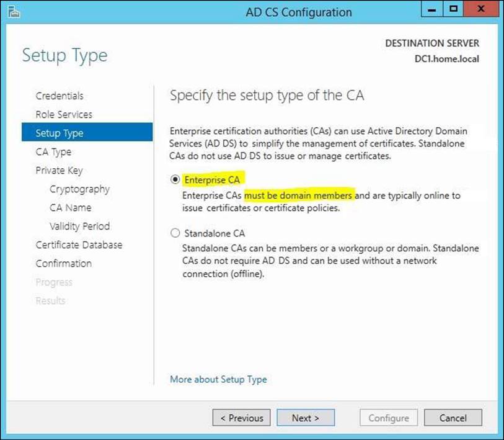The image size is (504, 440).
Task: Maximize the AD CS Configuration window
Action: point(454,11)
